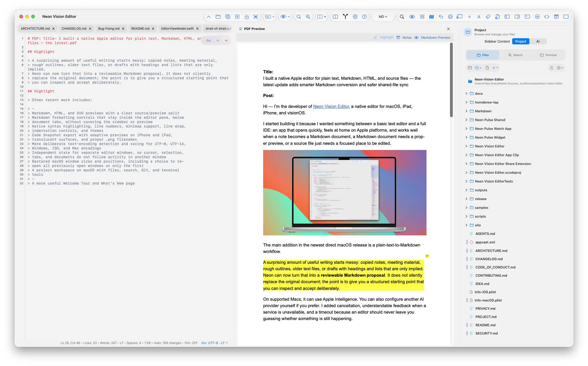
Task: Switch to the EditorViewModel.swift tab
Action: click(177, 29)
